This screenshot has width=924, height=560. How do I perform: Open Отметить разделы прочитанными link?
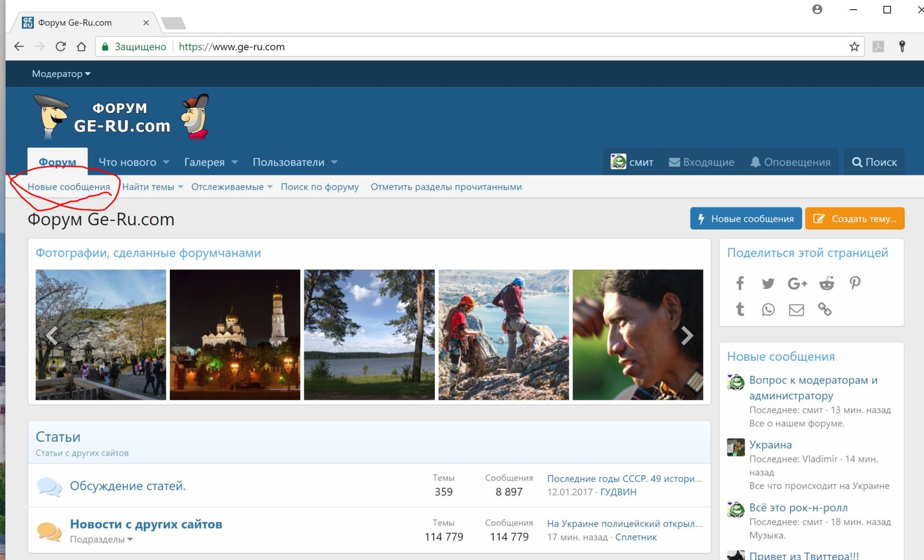[446, 187]
